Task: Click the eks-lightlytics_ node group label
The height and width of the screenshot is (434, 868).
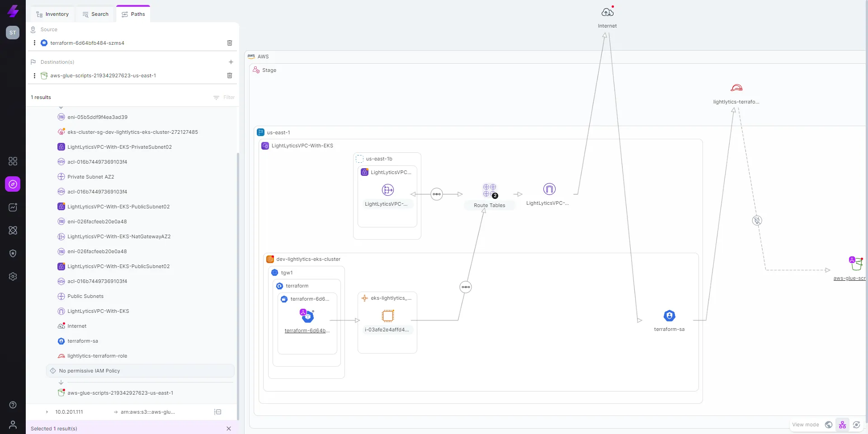Action: point(391,298)
